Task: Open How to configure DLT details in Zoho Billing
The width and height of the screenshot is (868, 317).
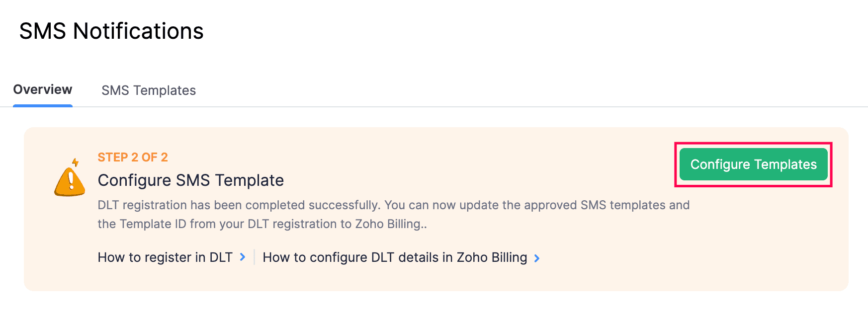Action: (x=394, y=257)
